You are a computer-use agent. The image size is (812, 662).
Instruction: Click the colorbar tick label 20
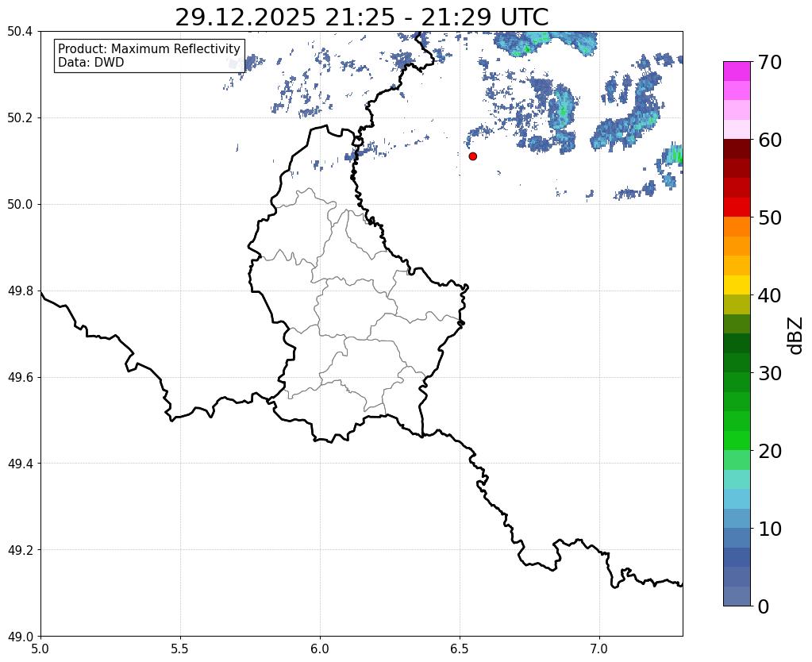[x=769, y=451]
